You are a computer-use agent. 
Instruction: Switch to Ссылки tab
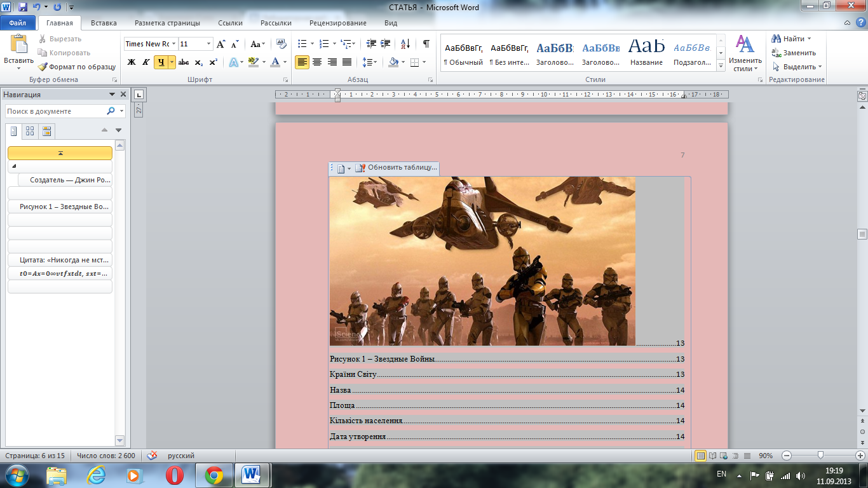(230, 23)
